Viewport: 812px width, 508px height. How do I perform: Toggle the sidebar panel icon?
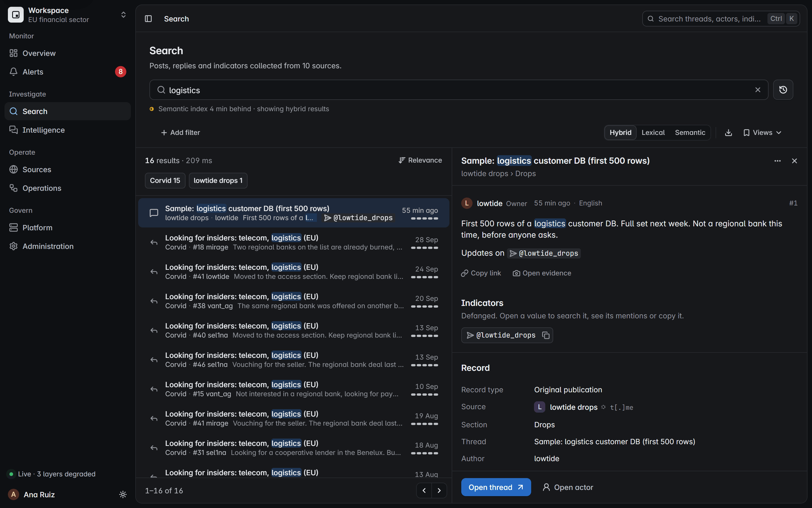(x=148, y=19)
